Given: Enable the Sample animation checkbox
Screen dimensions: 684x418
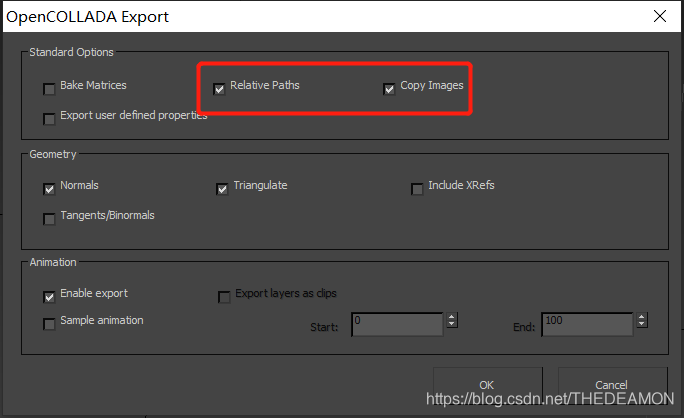Looking at the screenshot, I should tap(49, 324).
